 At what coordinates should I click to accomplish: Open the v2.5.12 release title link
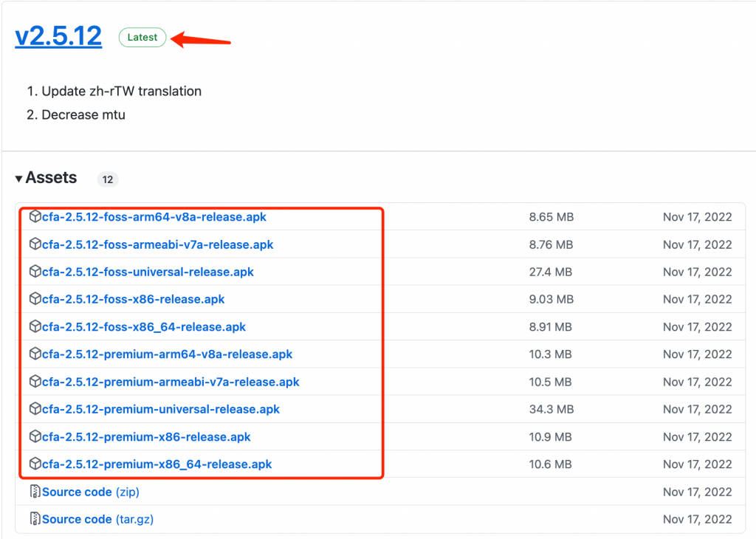pos(58,37)
